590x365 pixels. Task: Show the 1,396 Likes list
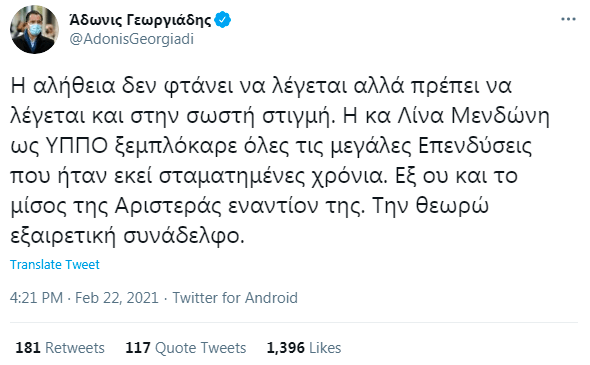[x=304, y=348]
